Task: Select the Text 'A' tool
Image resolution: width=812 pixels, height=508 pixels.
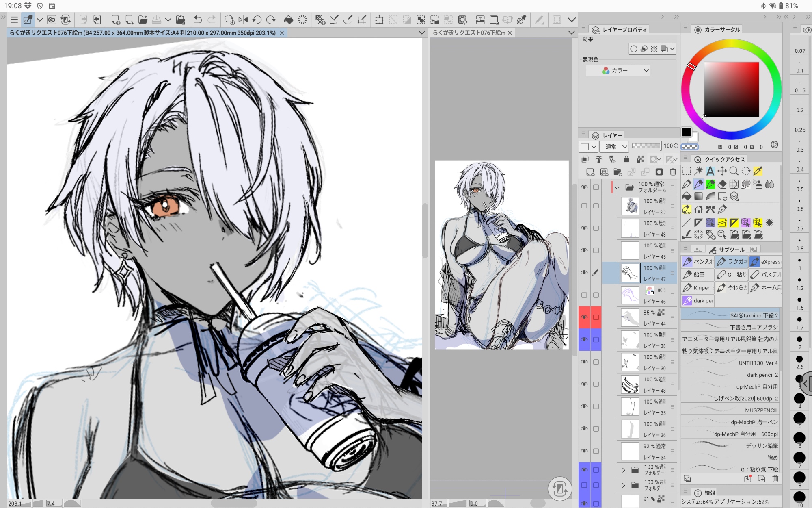Action: 710,171
